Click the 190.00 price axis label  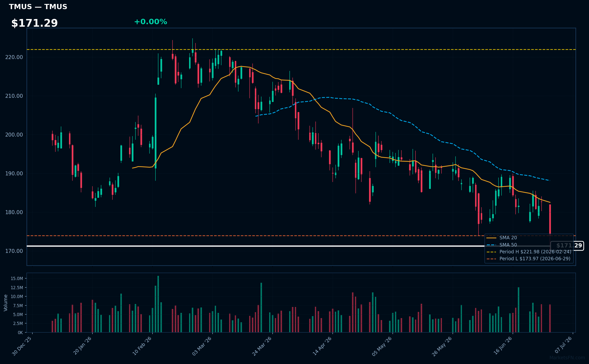(x=14, y=174)
